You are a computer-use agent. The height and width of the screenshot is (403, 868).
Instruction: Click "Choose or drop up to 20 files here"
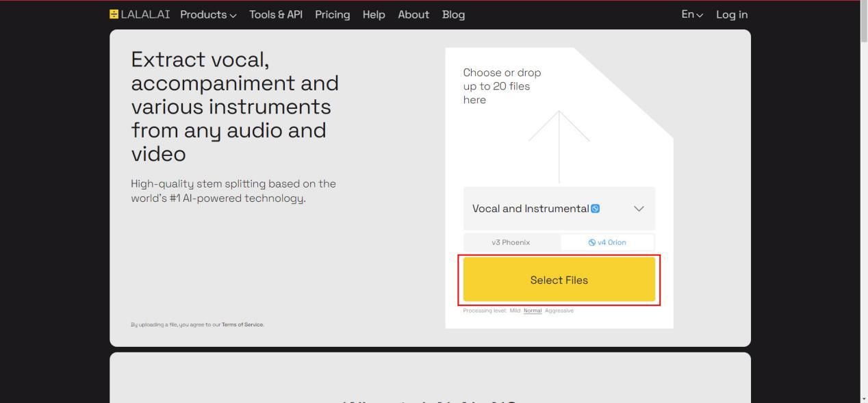pyautogui.click(x=502, y=86)
